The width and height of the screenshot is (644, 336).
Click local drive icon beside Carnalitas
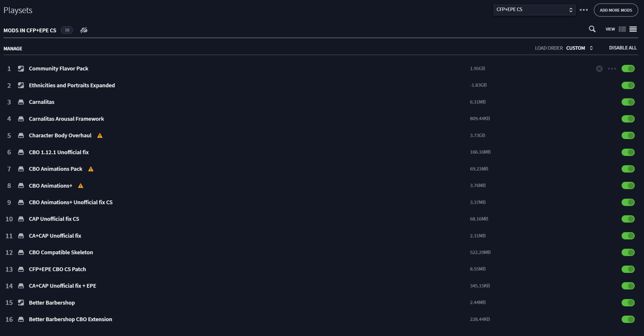click(21, 102)
